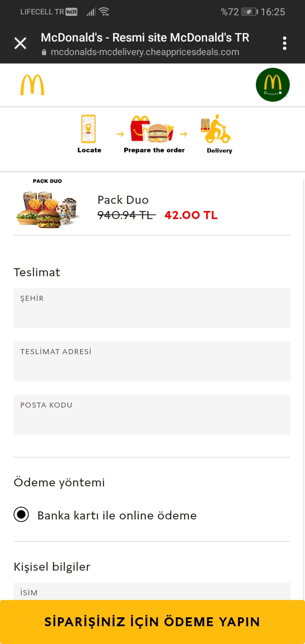Focus the TESLİMAT ADRESİ field

pyautogui.click(x=152, y=361)
